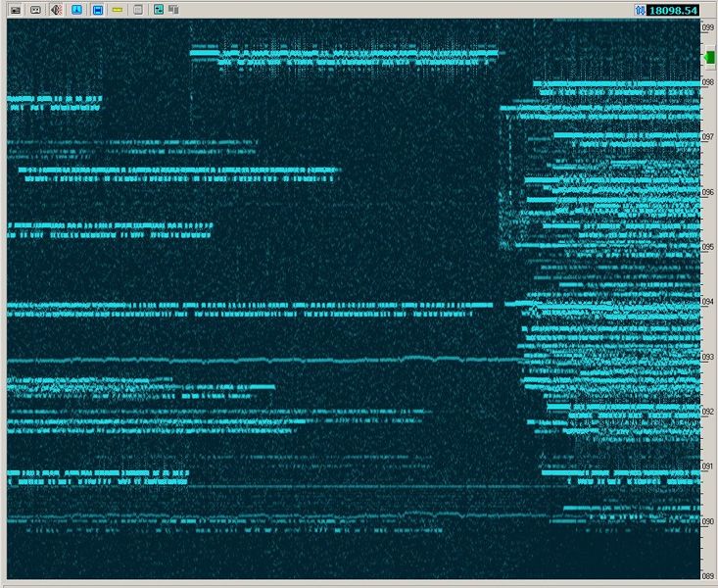Click the 18098.54 frequency readout
Image resolution: width=718 pixels, height=588 pixels.
coord(673,10)
